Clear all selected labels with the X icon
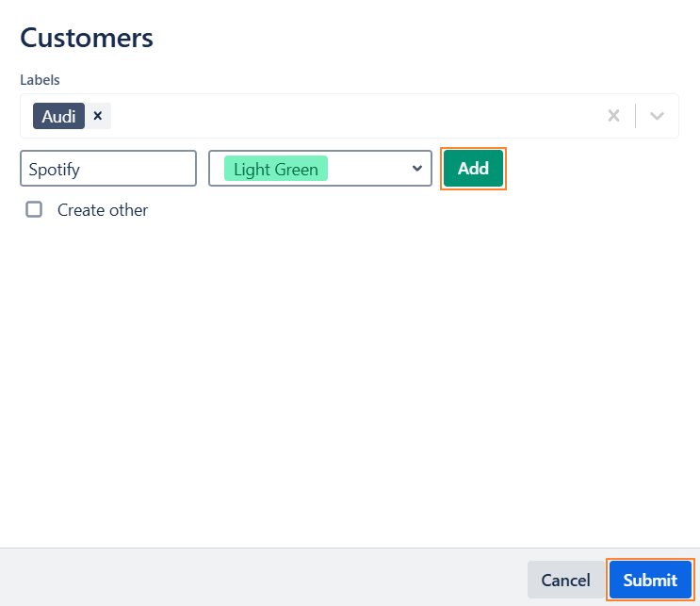The image size is (700, 606). click(613, 116)
